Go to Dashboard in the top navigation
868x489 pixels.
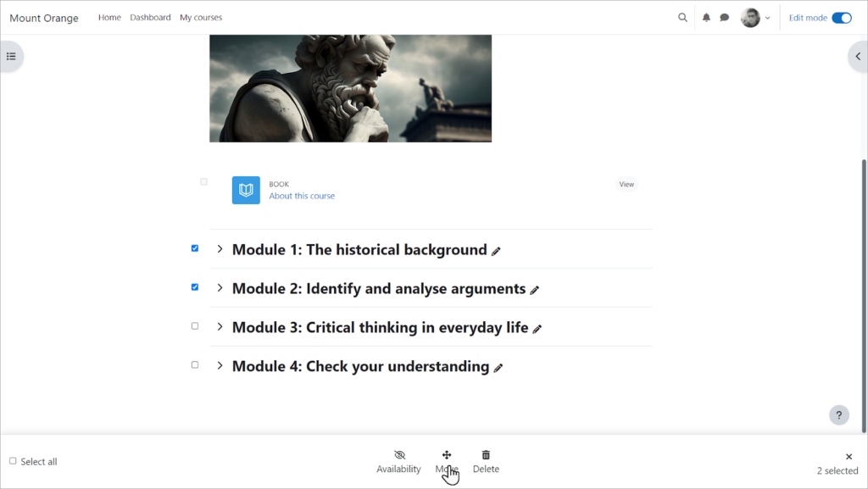tap(150, 18)
